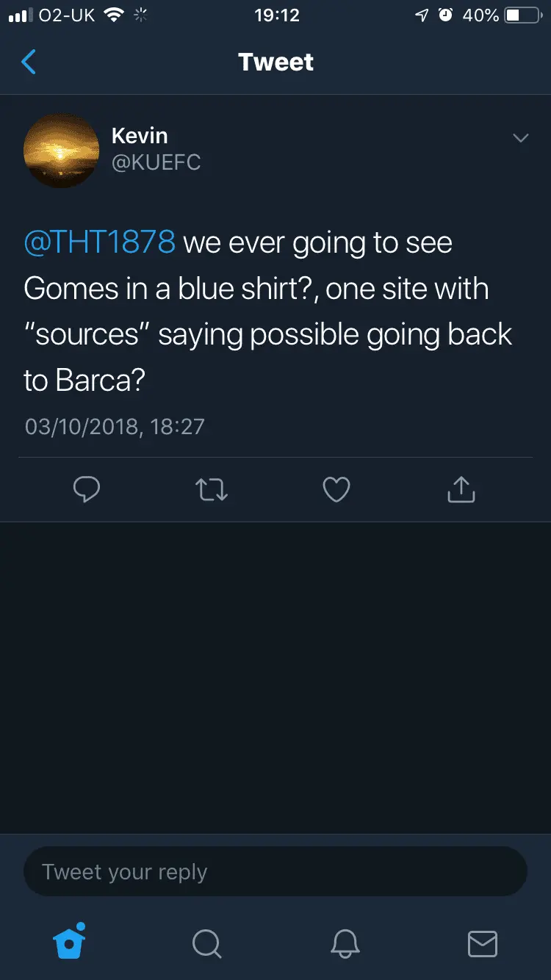Tap the battery icon in status bar
The image size is (551, 980).
[523, 15]
